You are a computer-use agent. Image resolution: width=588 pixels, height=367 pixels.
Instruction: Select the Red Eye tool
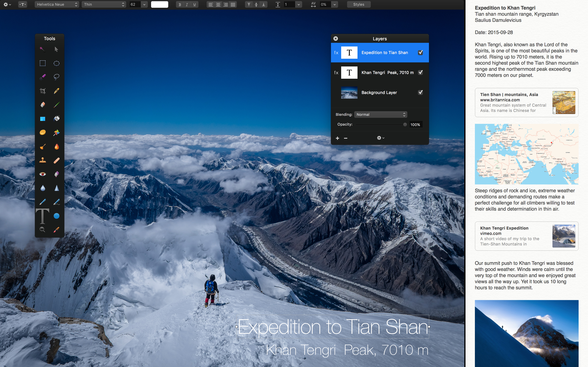43,174
